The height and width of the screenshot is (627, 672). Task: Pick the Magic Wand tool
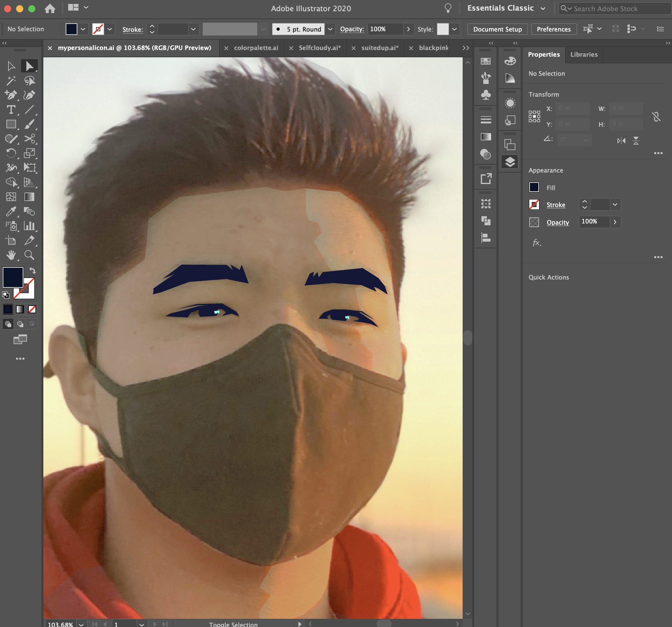[11, 80]
